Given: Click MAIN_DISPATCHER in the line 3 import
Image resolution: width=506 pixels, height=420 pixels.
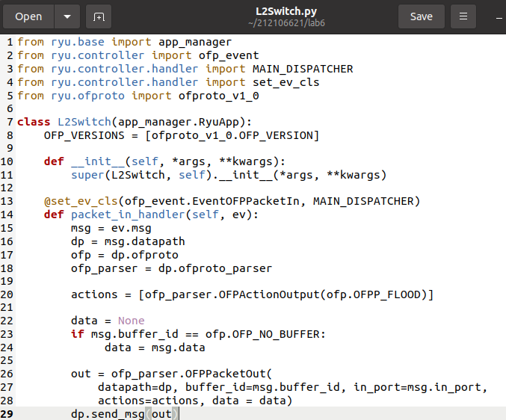Looking at the screenshot, I should click(297, 69).
